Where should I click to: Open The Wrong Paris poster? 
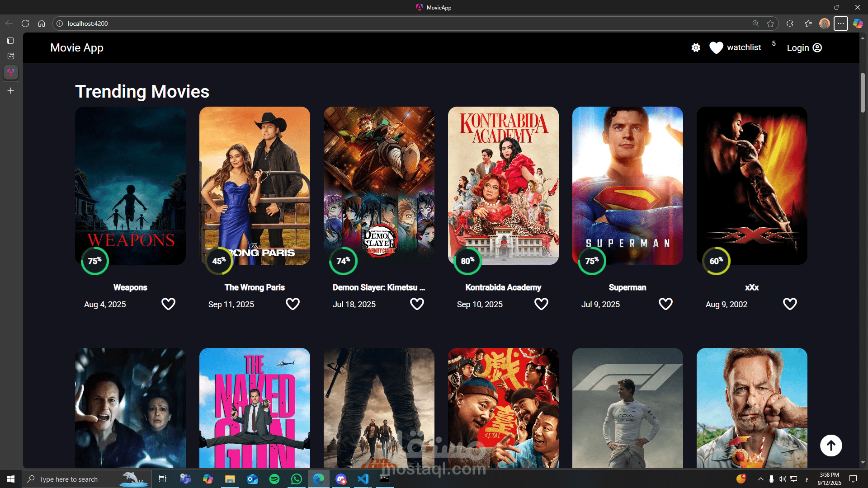click(x=255, y=185)
